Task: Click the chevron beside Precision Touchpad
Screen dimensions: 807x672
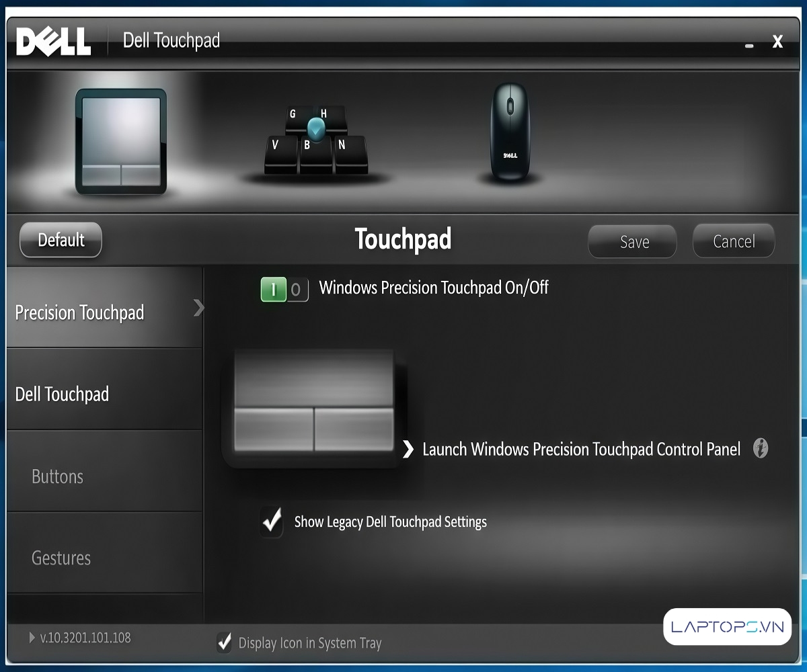Action: (x=198, y=308)
